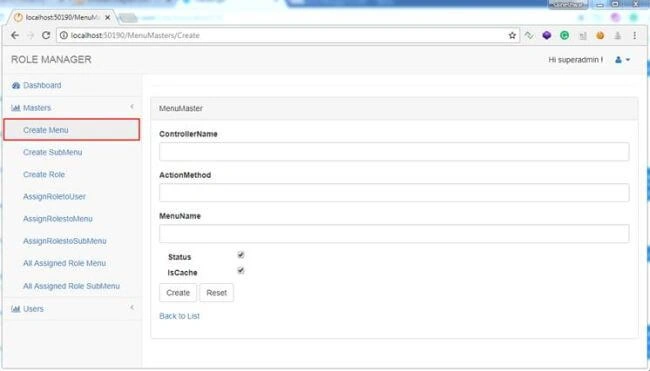The image size is (650, 371).
Task: Click the purple extension icon in toolbar
Action: [x=547, y=36]
